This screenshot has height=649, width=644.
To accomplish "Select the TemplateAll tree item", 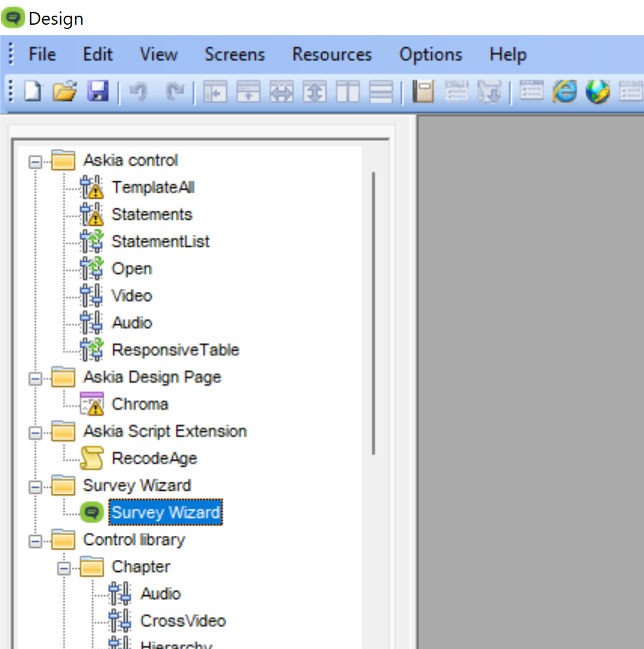I will tap(153, 187).
